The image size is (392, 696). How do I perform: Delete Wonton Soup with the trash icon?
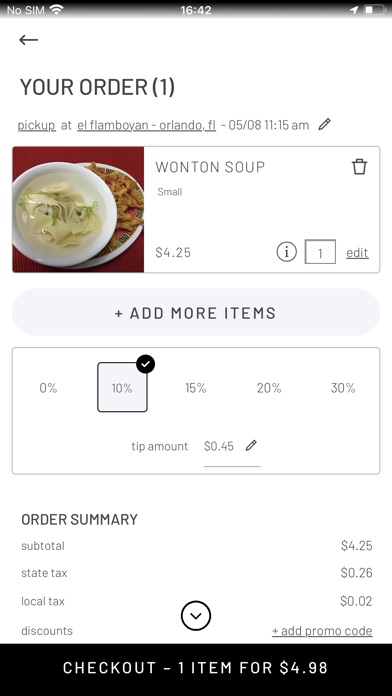point(359,167)
